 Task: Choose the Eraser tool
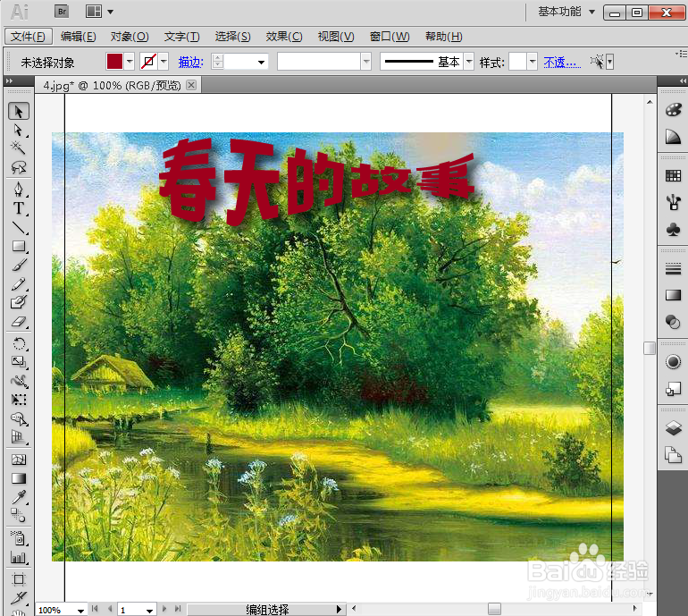[x=19, y=322]
